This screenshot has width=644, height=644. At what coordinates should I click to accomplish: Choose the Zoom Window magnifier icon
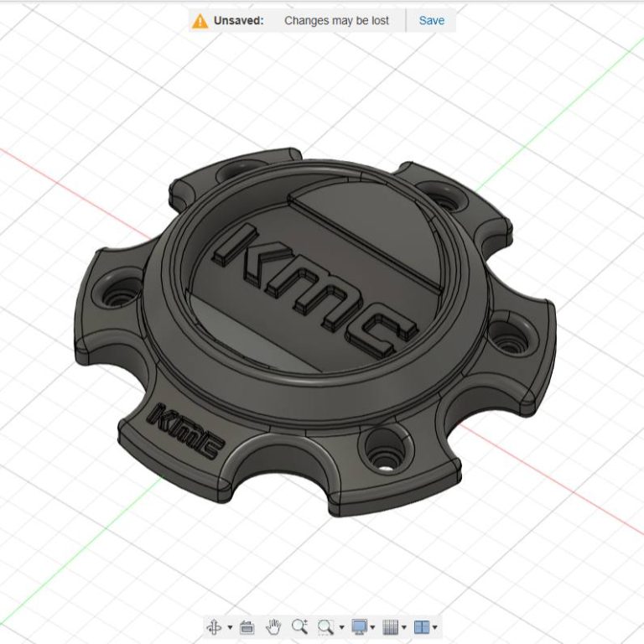(x=326, y=626)
